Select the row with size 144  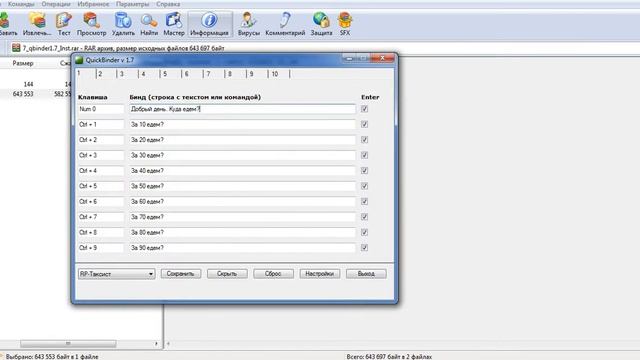tap(36, 84)
